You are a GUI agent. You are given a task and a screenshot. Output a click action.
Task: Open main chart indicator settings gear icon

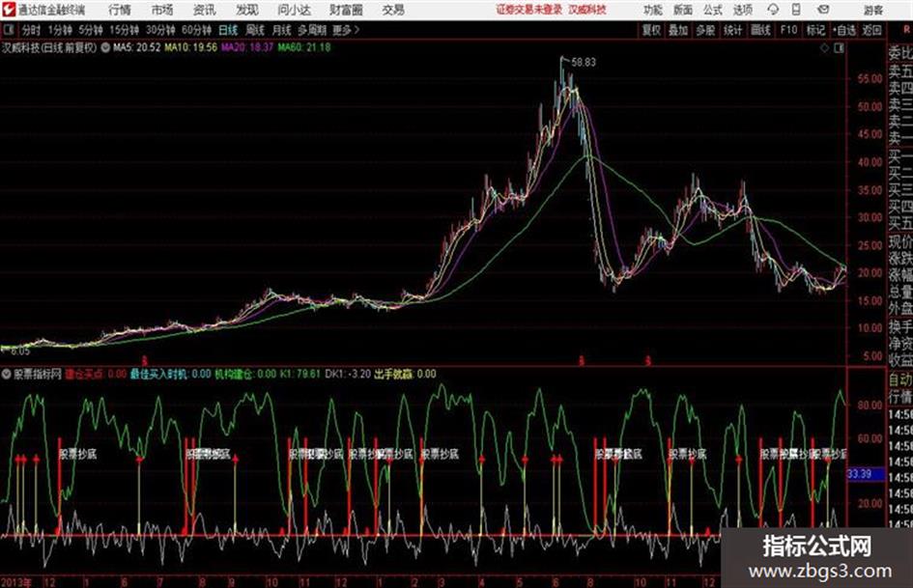coord(105,47)
